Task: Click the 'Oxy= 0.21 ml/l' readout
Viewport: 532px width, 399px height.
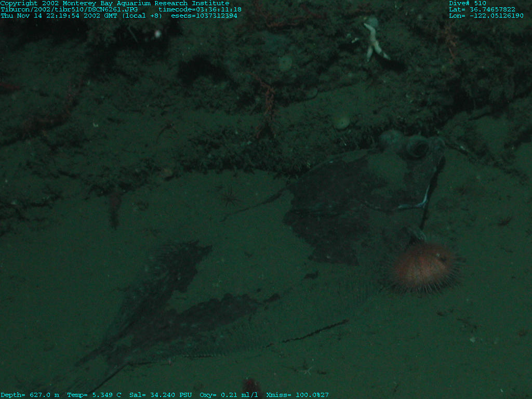Action: click(x=229, y=395)
